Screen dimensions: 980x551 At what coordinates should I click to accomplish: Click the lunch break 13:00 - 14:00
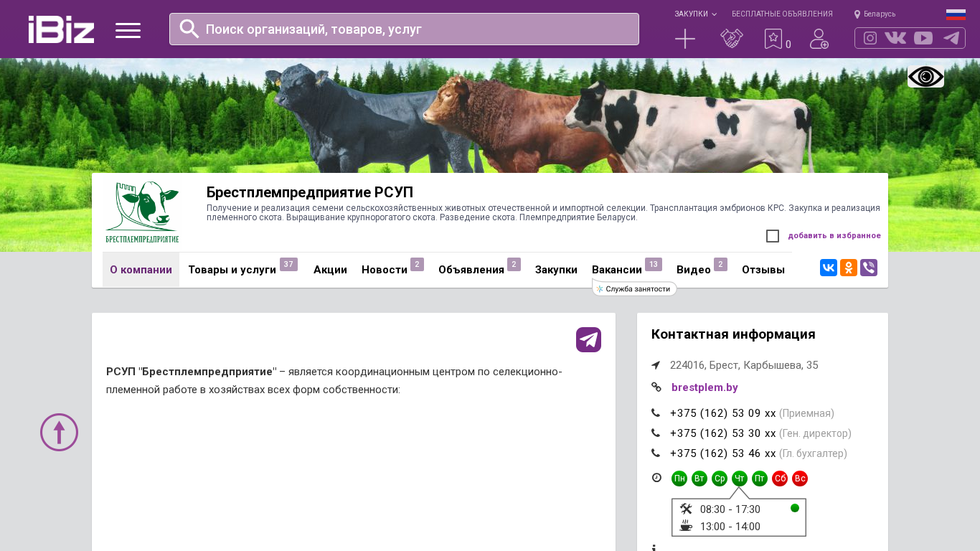tap(730, 527)
